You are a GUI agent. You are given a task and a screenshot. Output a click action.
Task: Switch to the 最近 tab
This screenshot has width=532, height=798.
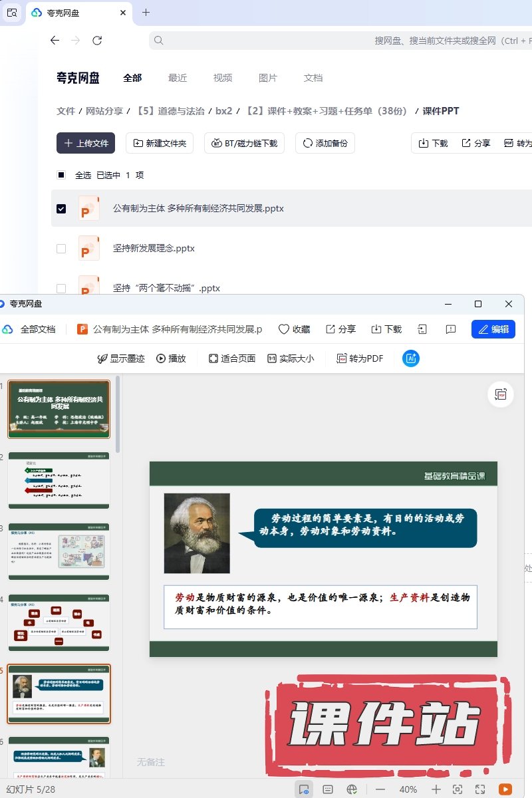click(178, 78)
